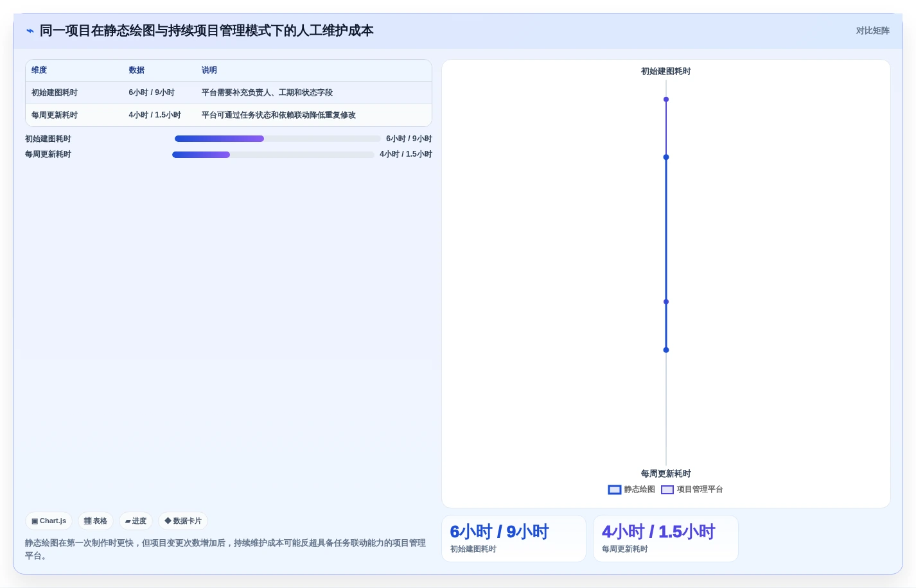Image resolution: width=916 pixels, height=588 pixels.
Task: Click the chart's top axis label 初始建图耗时
Action: (x=666, y=71)
